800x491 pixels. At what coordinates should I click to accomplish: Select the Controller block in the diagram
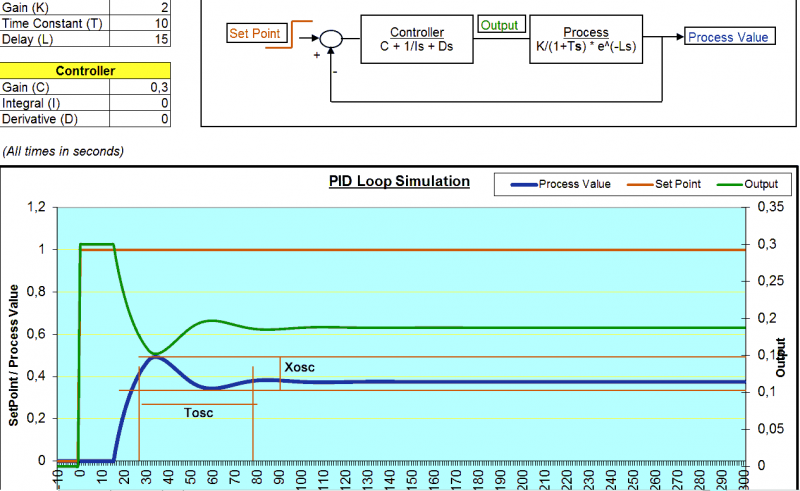pos(416,39)
